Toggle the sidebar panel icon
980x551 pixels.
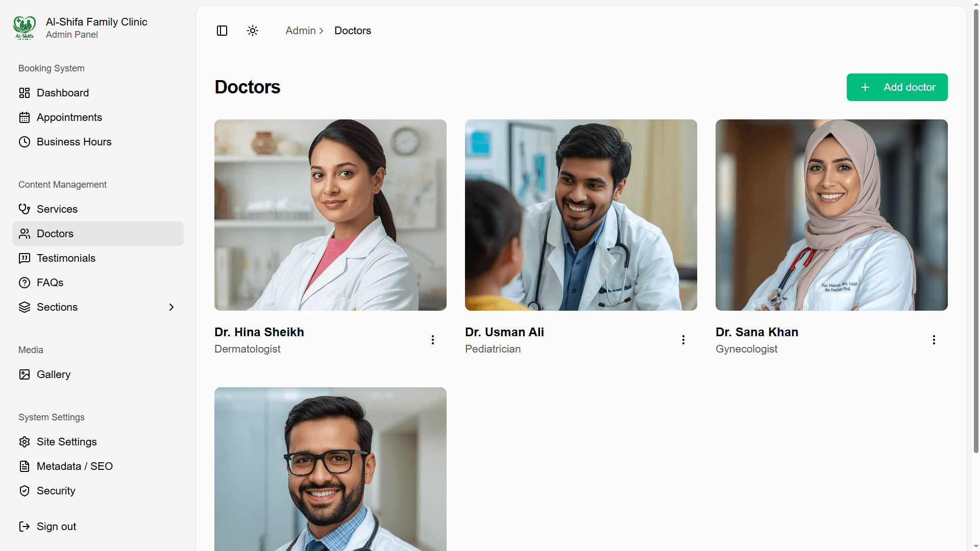pyautogui.click(x=222, y=31)
